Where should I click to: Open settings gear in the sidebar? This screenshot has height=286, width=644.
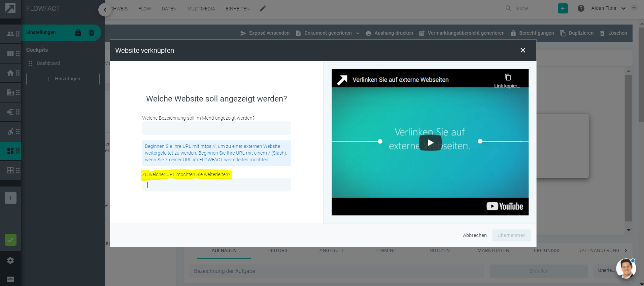tap(10, 260)
